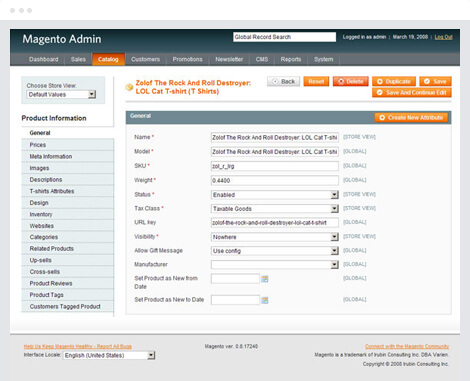470x381 pixels.
Task: Open the Categories sidebar tab
Action: (x=67, y=237)
